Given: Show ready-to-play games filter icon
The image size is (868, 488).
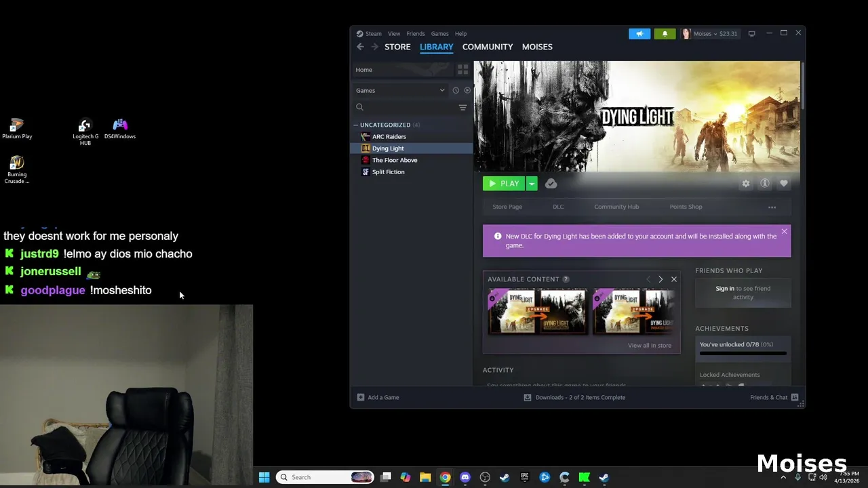Looking at the screenshot, I should (467, 90).
